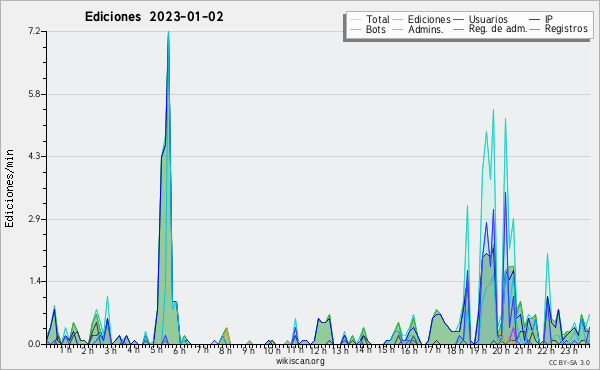600x370 pixels.
Task: Click the '17 h' x-axis label
Action: click(x=432, y=350)
